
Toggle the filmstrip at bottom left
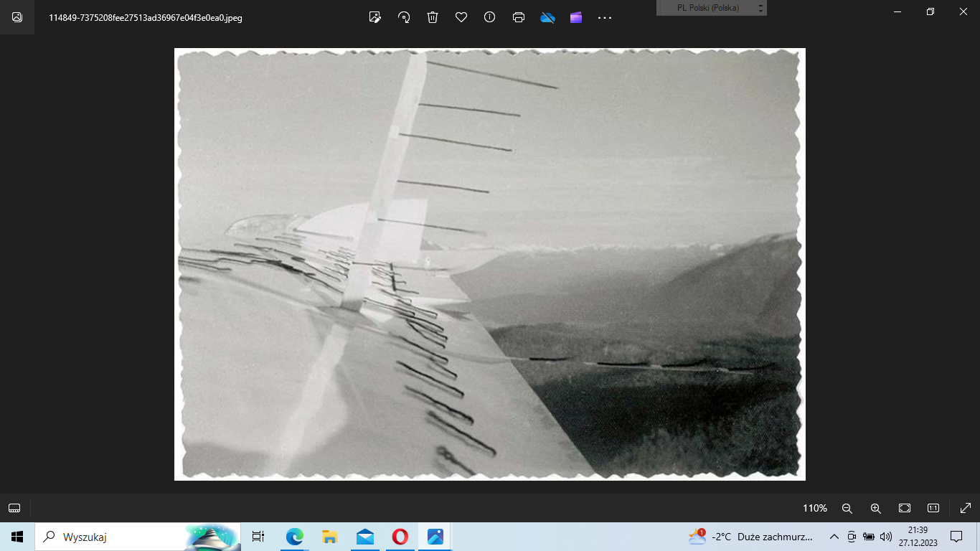click(14, 508)
